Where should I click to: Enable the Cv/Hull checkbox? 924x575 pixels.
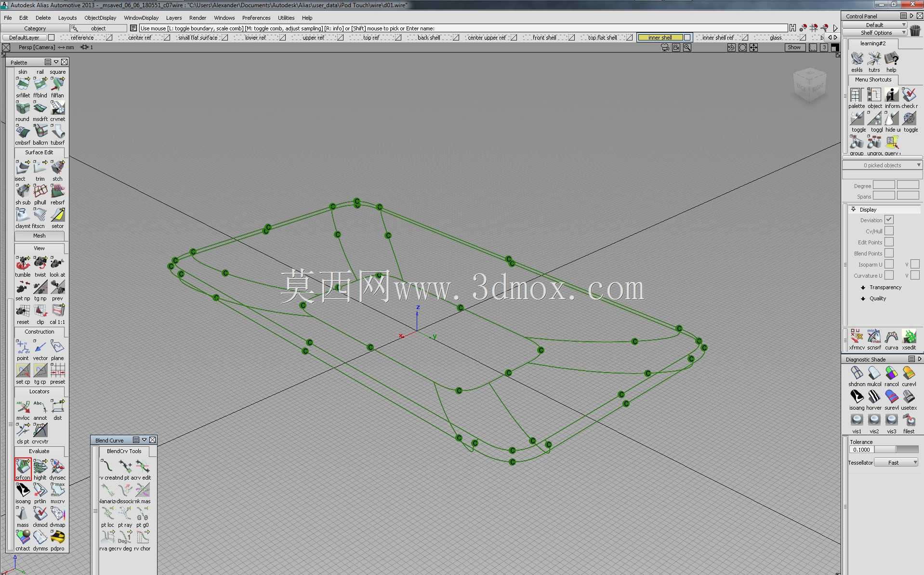pos(889,231)
